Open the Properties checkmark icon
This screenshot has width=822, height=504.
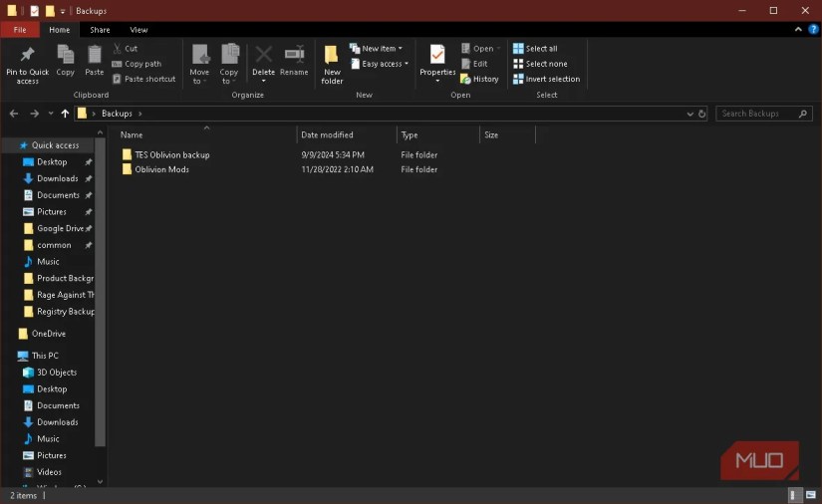tap(437, 55)
